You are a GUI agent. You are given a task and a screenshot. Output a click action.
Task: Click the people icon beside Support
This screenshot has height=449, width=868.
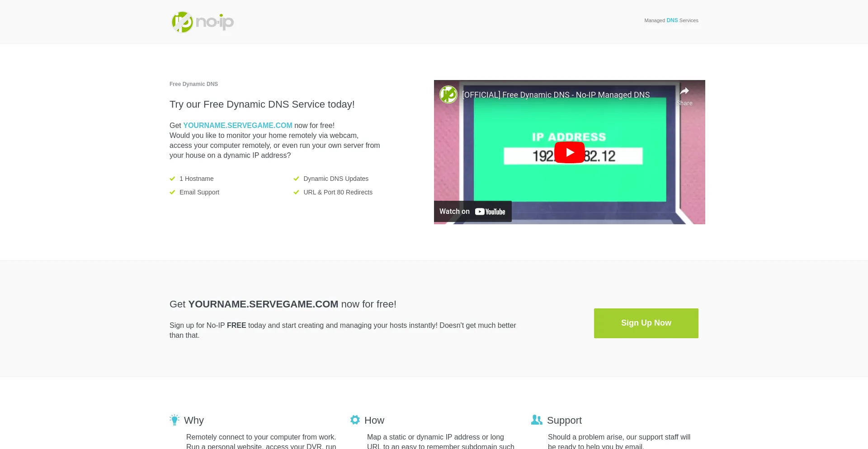[537, 420]
